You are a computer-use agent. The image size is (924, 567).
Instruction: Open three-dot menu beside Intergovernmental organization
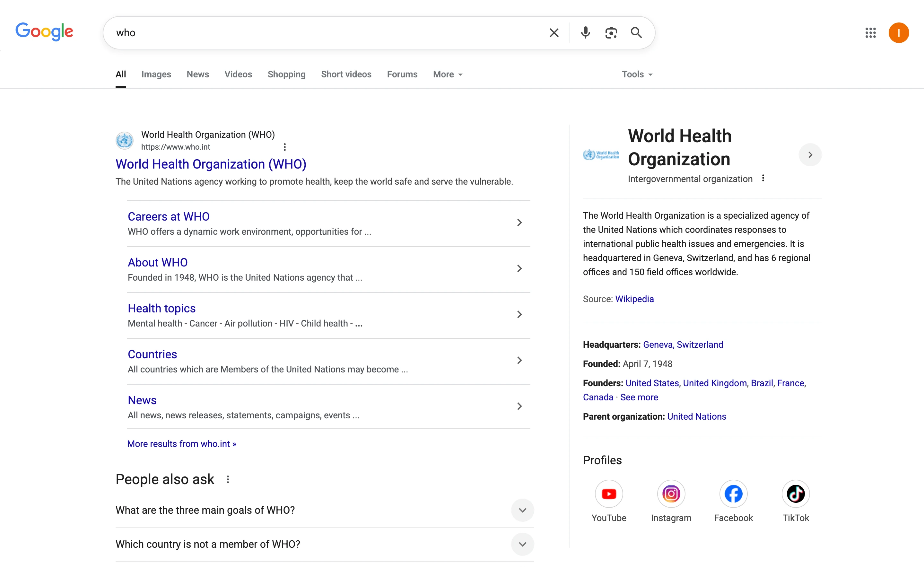click(x=763, y=178)
